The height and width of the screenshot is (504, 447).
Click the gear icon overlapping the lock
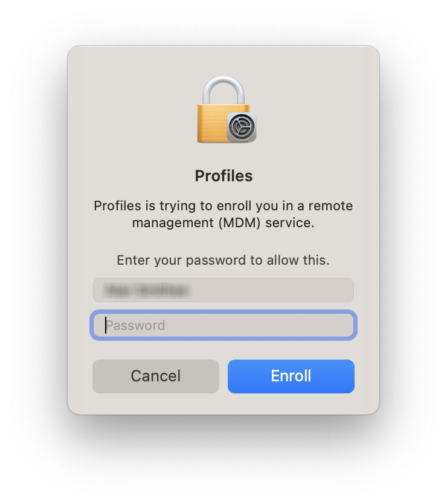click(x=242, y=127)
